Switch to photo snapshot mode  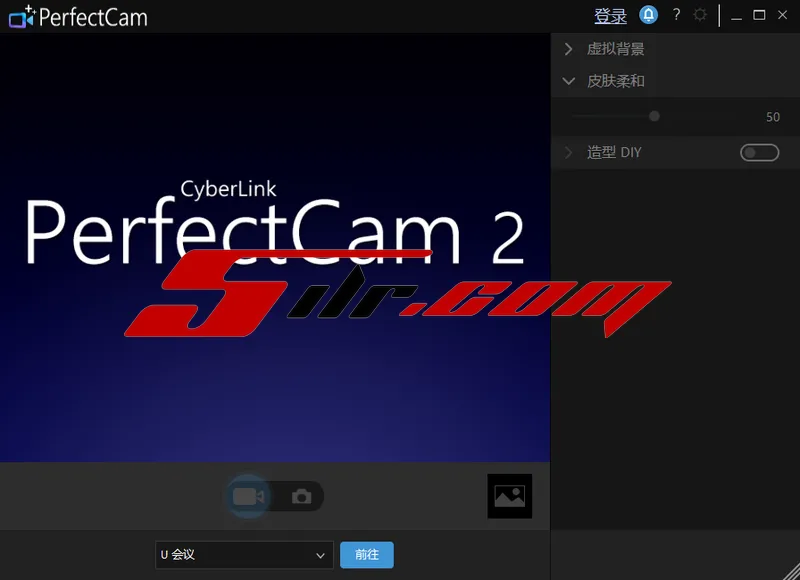(302, 496)
